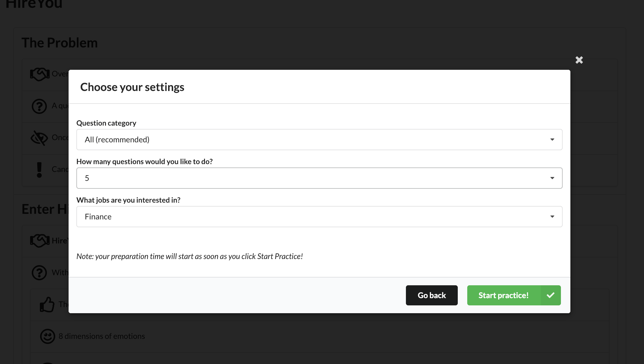
Task: Click the checkmark on the Start practice button
Action: [551, 295]
